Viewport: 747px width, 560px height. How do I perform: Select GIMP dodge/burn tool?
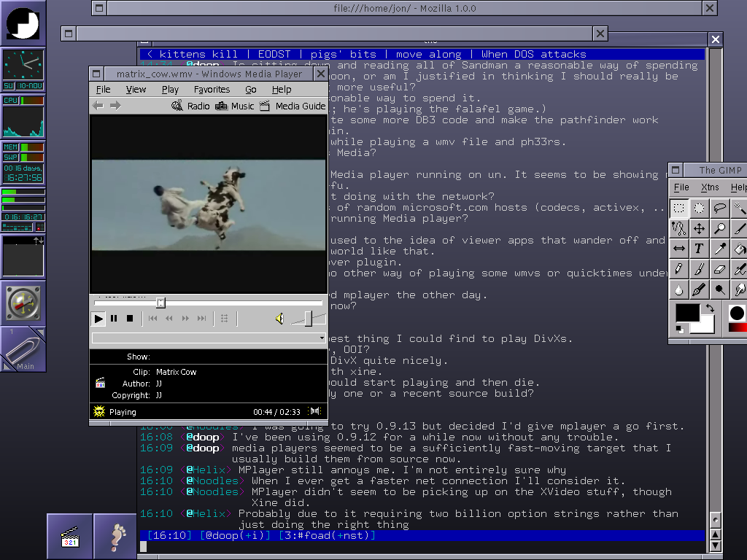coord(720,289)
